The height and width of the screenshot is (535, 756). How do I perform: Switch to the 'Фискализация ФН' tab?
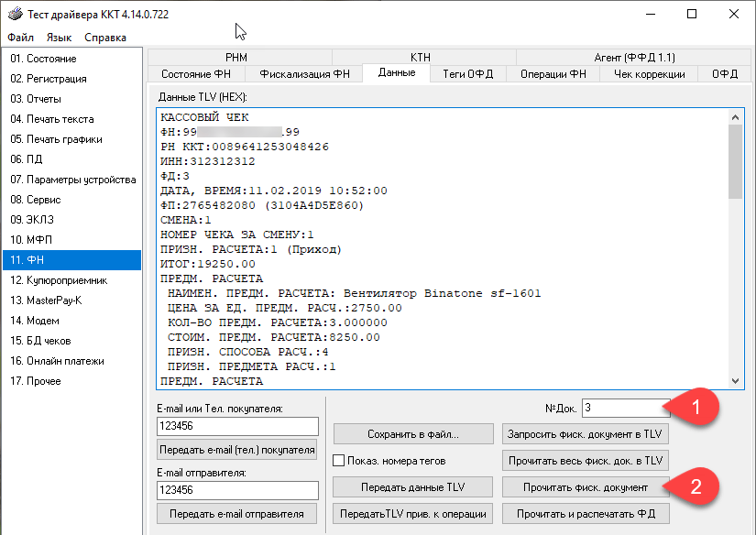tap(304, 74)
